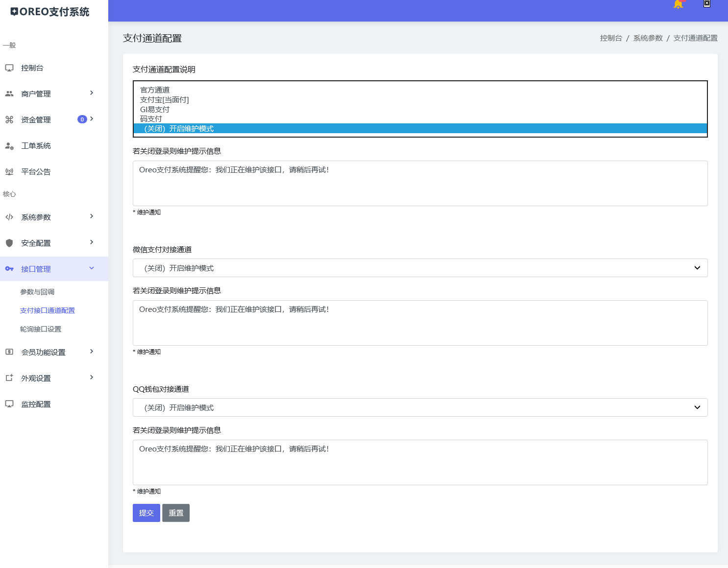Collapse the 接口管理 menu section
The width and height of the screenshot is (728, 568).
(x=92, y=268)
